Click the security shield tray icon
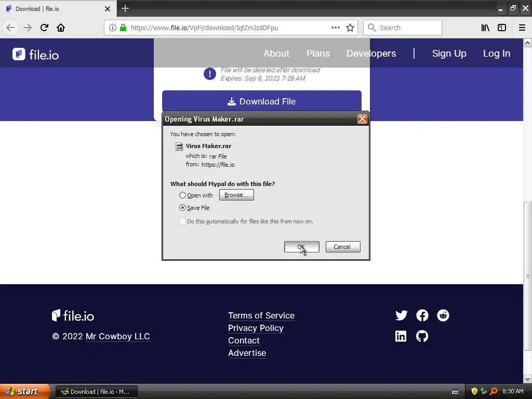Viewport: 532px width, 399px height. (474, 391)
